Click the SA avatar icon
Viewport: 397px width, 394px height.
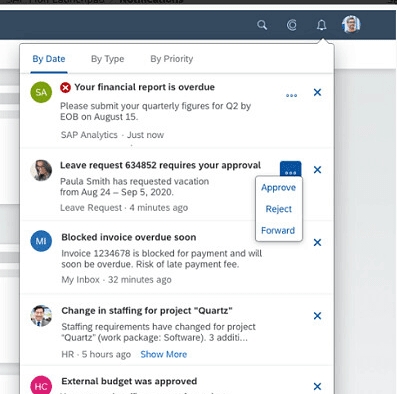point(41,92)
